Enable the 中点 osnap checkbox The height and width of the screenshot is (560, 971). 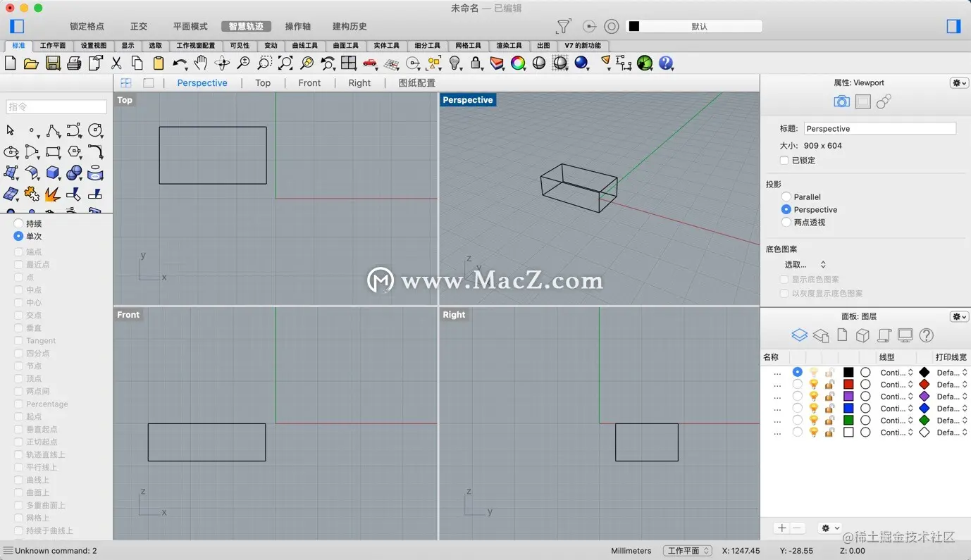point(19,290)
